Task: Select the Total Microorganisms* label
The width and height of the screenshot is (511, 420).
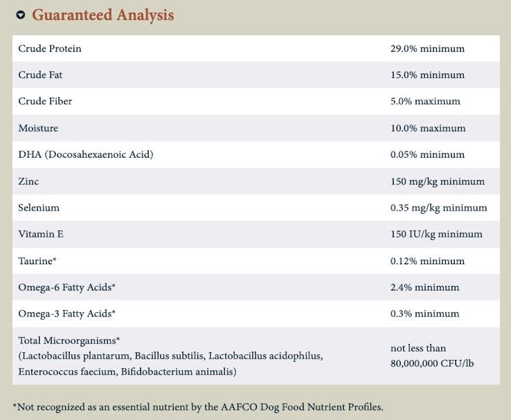Action: tap(69, 341)
